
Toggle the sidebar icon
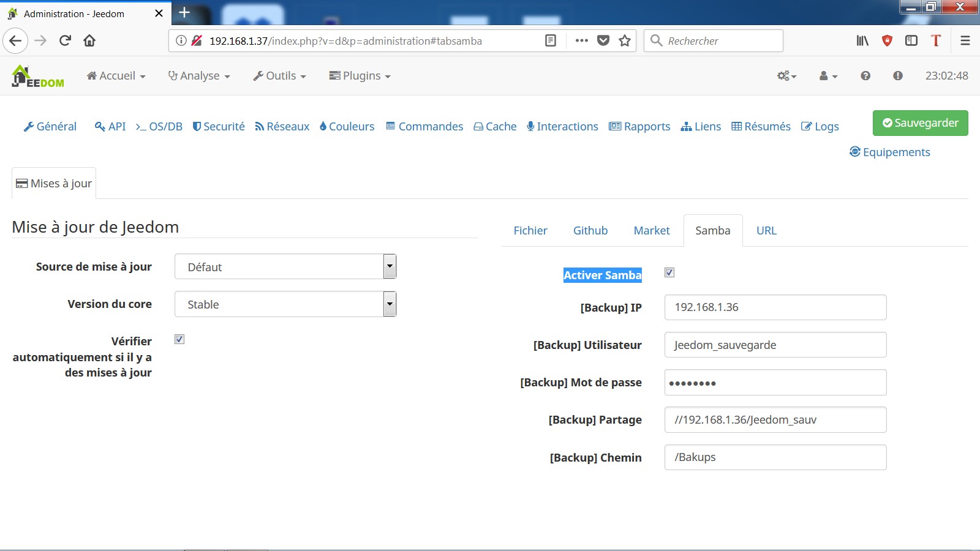pyautogui.click(x=911, y=41)
